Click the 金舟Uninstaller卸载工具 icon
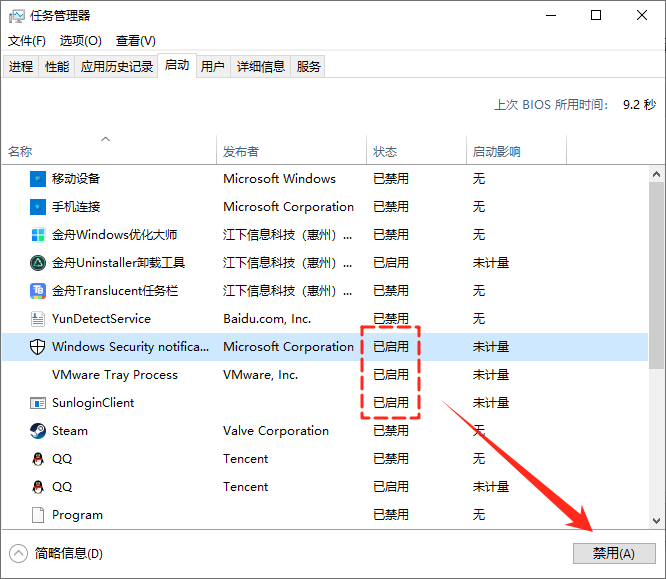The width and height of the screenshot is (666, 579). (37, 263)
